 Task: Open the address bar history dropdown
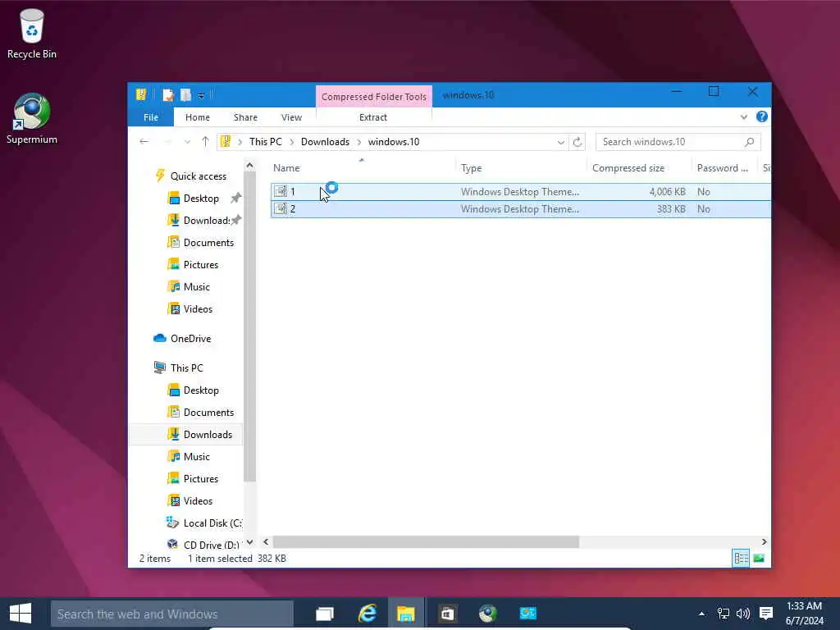[560, 142]
